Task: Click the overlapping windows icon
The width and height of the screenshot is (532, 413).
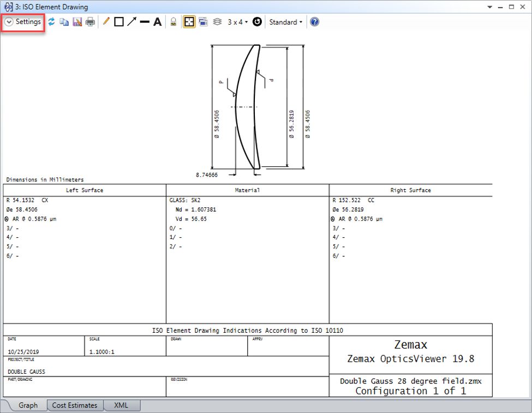Action: coord(203,22)
